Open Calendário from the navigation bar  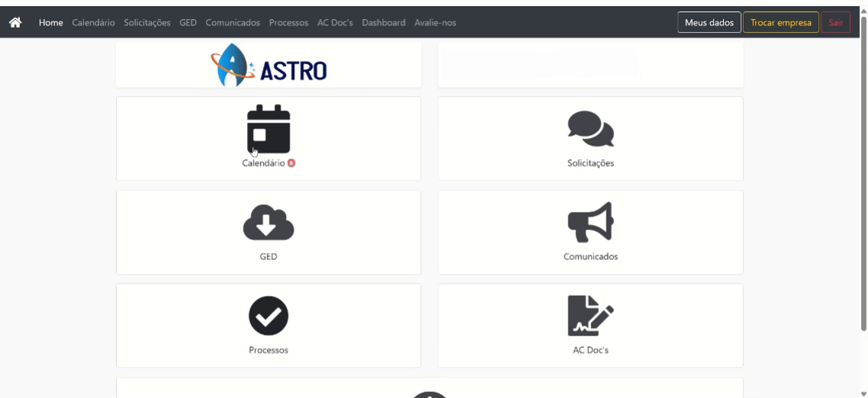(94, 23)
